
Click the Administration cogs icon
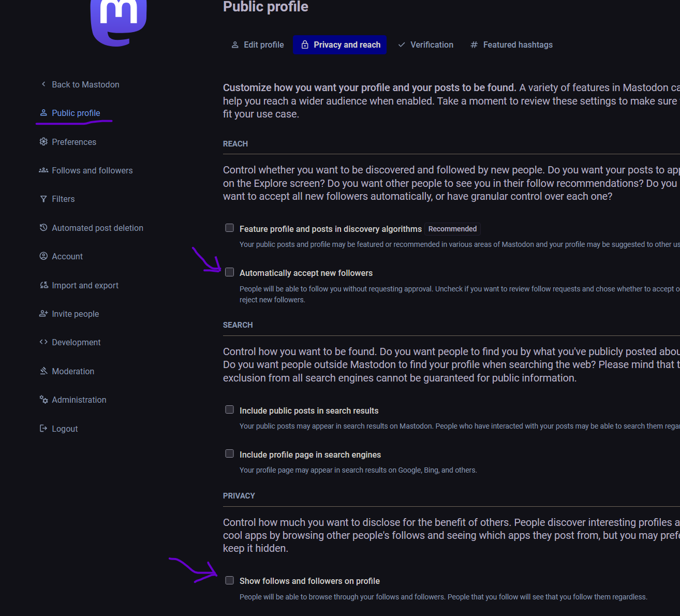click(43, 400)
